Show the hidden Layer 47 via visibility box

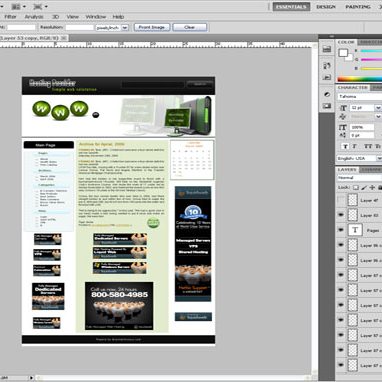click(341, 200)
